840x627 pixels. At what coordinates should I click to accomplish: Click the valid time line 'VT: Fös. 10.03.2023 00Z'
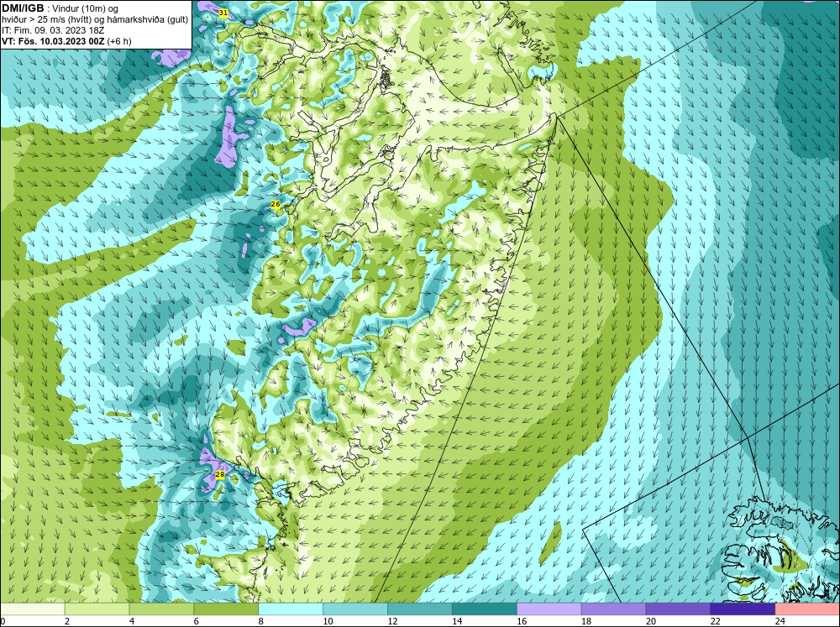(x=53, y=41)
